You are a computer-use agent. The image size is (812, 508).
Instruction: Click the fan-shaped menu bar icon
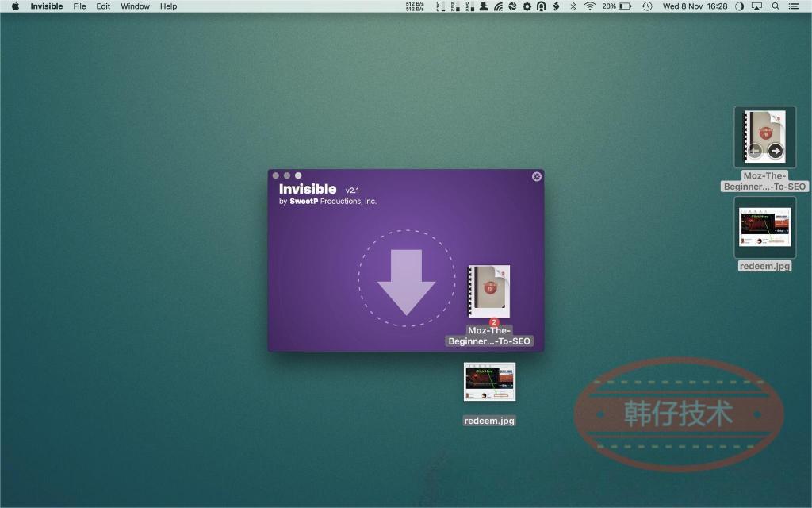pos(513,6)
